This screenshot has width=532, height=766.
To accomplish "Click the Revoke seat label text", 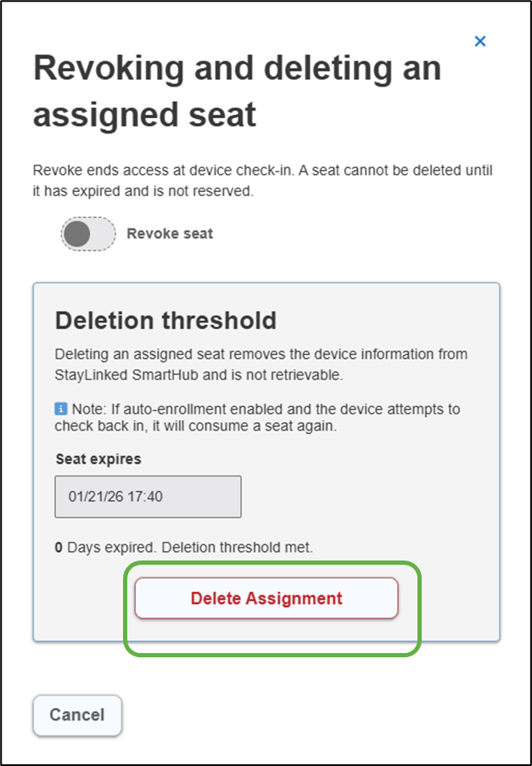I will click(x=170, y=234).
